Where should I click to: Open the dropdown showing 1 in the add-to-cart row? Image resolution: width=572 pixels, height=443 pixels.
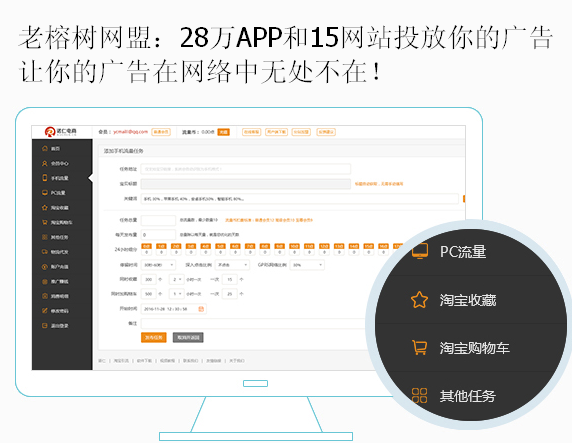pyautogui.click(x=177, y=294)
